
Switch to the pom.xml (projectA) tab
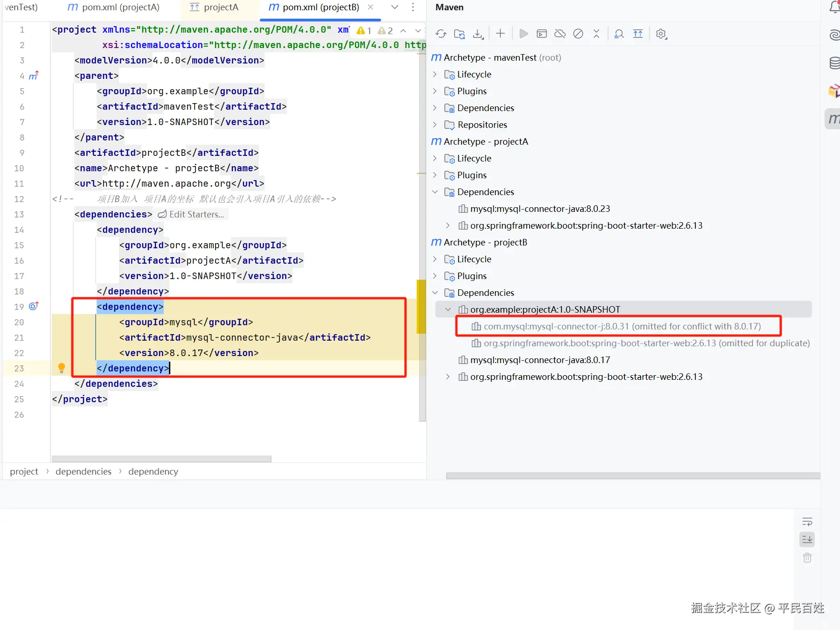coord(113,7)
